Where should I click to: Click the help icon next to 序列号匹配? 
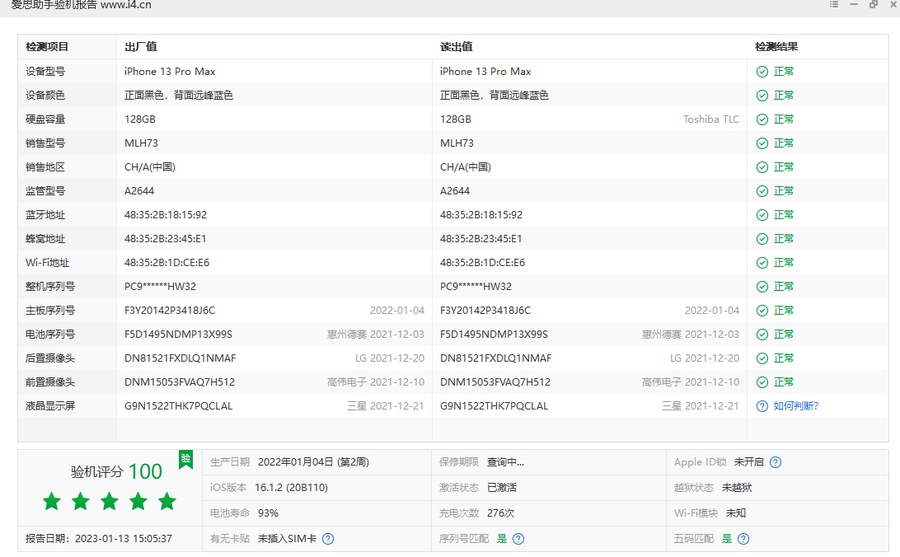518,539
